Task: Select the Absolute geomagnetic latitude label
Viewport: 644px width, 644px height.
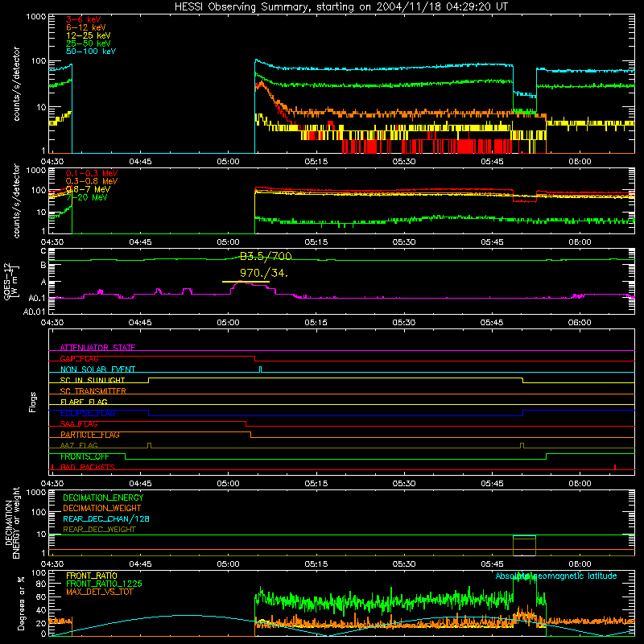Action: (556, 576)
